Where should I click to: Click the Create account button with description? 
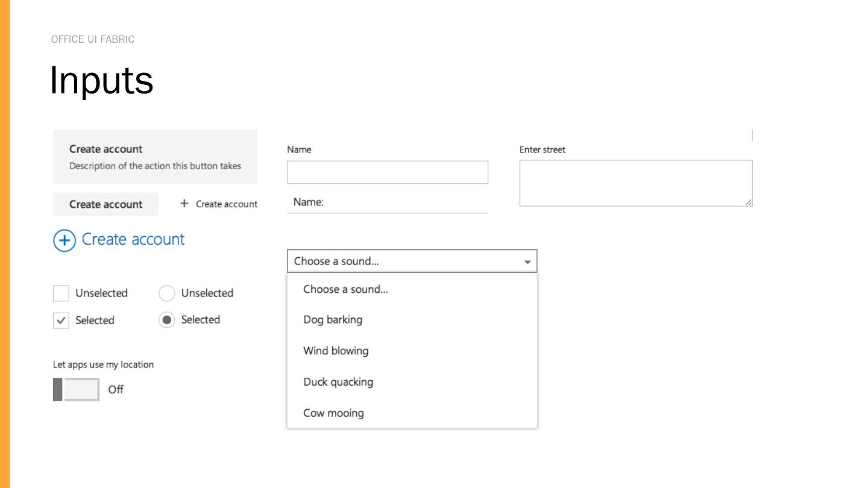(x=155, y=157)
